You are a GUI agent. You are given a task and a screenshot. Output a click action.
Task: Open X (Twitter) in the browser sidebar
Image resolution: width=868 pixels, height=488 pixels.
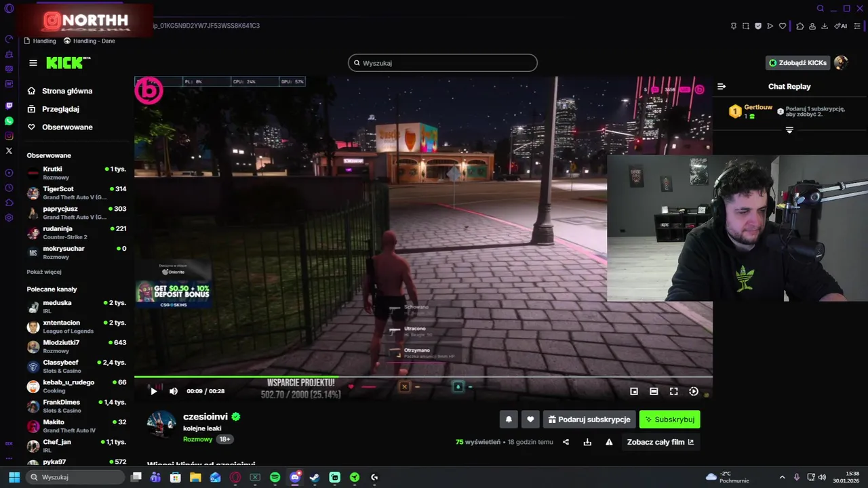point(9,150)
